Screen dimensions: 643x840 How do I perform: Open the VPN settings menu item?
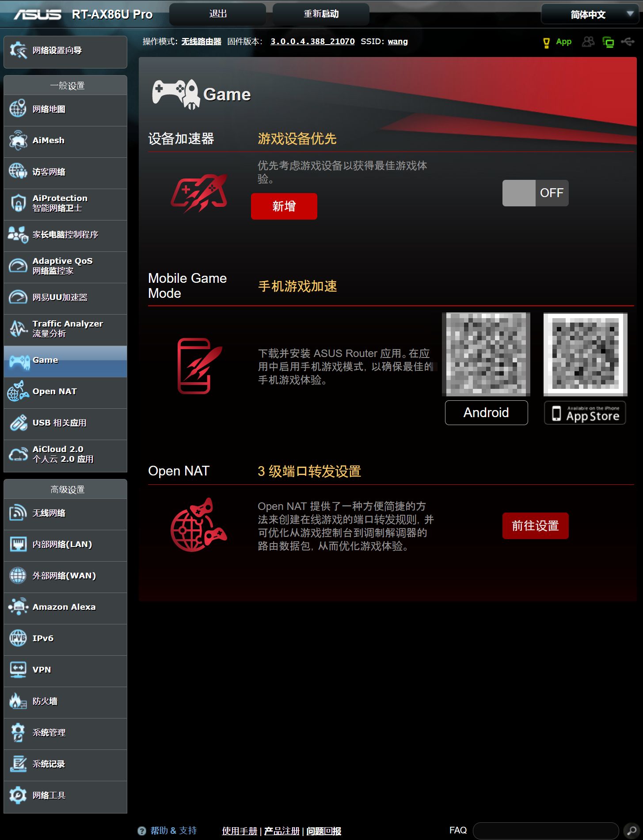(65, 670)
